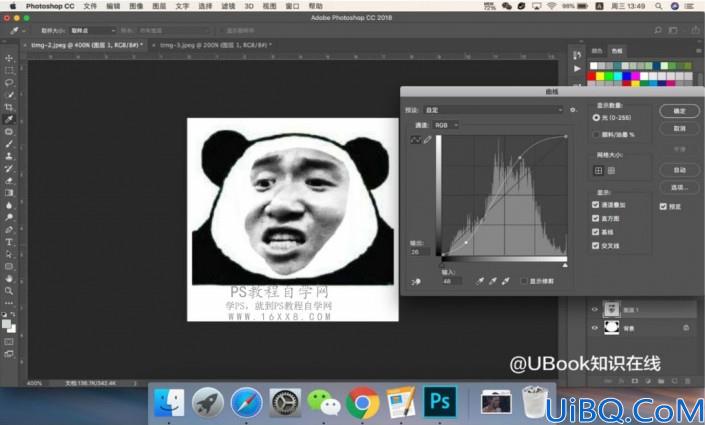This screenshot has height=425, width=705.
Task: Select the Move tool
Action: pos(9,58)
